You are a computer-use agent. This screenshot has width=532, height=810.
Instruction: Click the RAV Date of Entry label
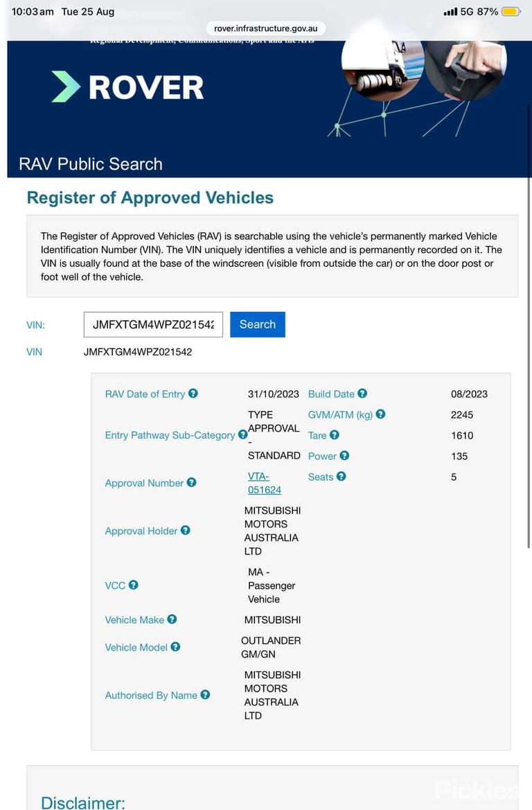click(145, 394)
